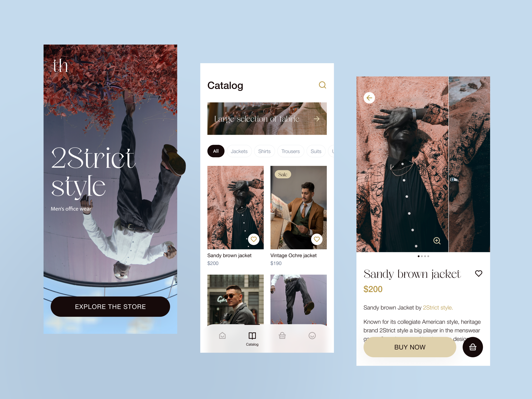Tap the catalog book icon in nav bar

click(x=251, y=336)
